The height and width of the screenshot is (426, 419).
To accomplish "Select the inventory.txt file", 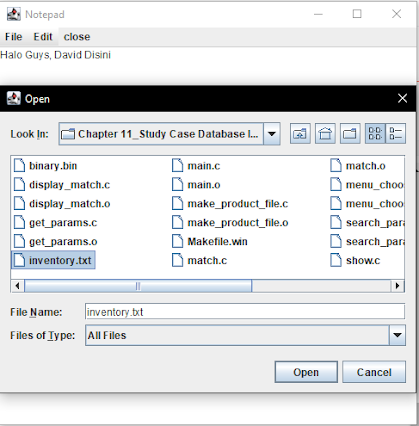I will click(53, 260).
